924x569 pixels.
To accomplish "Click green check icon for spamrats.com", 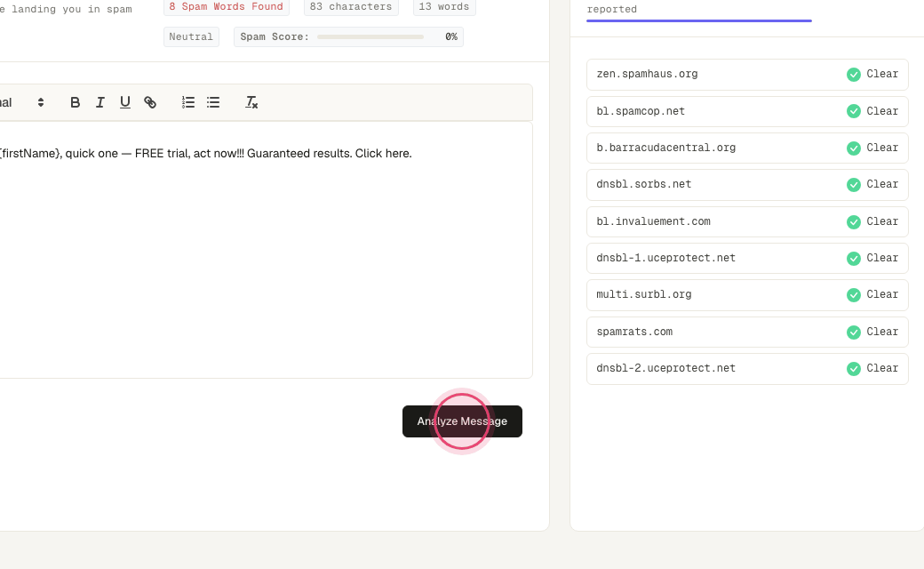I will [x=853, y=332].
